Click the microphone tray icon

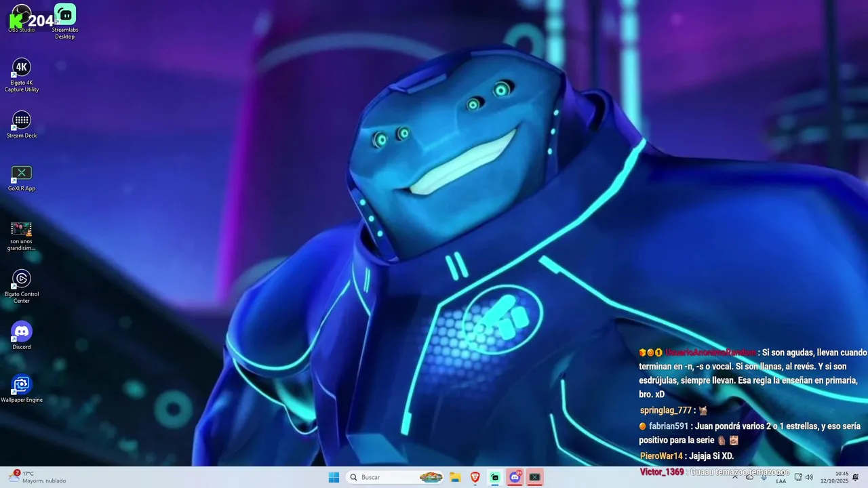764,477
